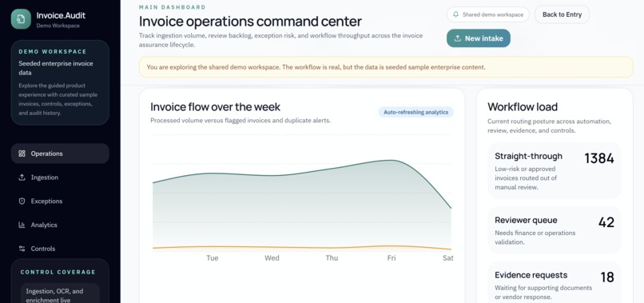Open the Evidence requests card showing 18
This screenshot has height=303, width=644.
click(x=555, y=283)
